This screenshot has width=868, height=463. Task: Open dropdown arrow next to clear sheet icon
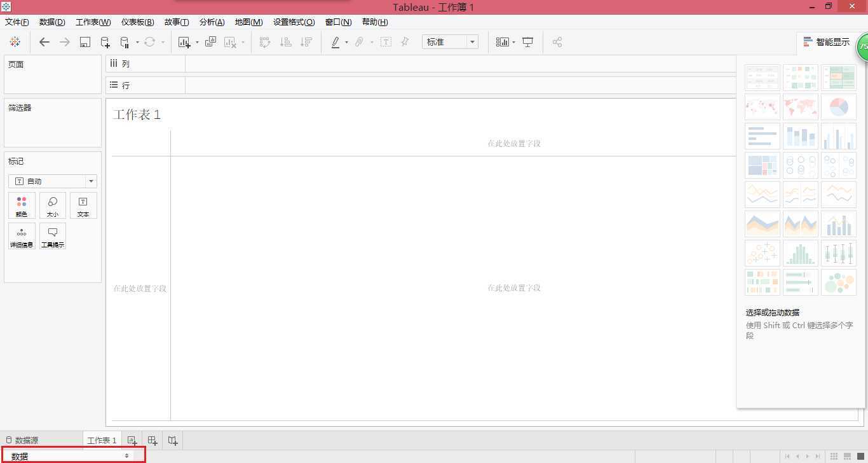[x=243, y=43]
